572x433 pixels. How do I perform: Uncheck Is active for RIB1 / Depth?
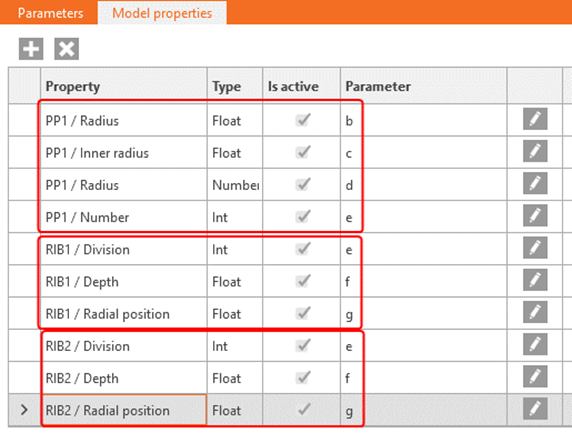point(303,281)
